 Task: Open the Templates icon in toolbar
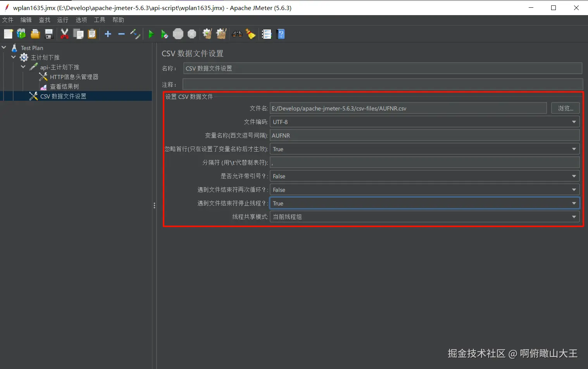21,34
